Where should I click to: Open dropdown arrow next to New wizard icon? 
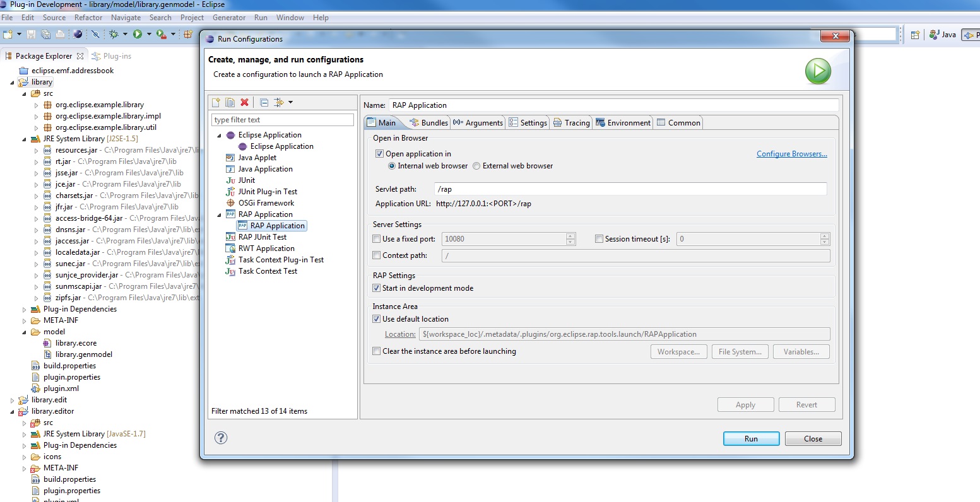(19, 34)
